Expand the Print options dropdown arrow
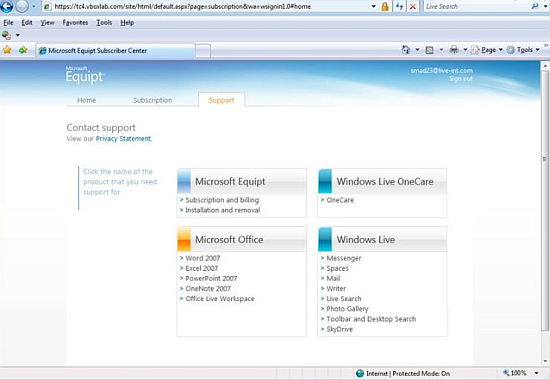The width and height of the screenshot is (550, 380). (x=465, y=50)
